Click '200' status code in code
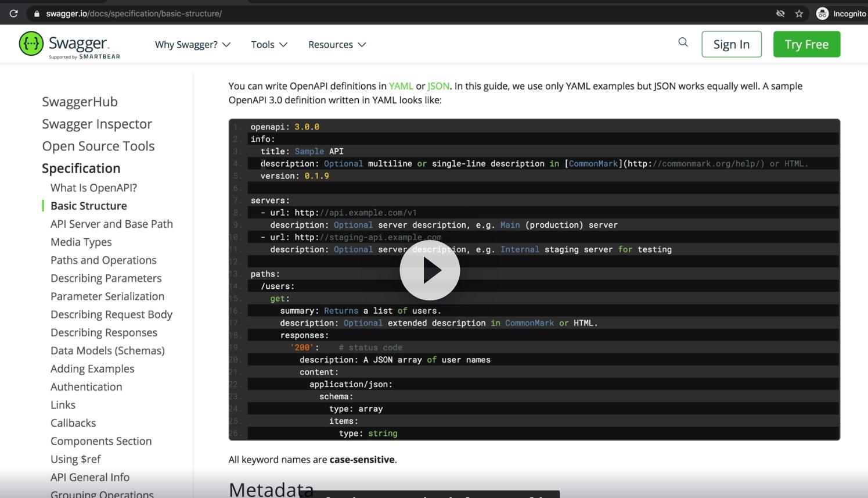Screen dimensions: 868x498 pos(302,347)
